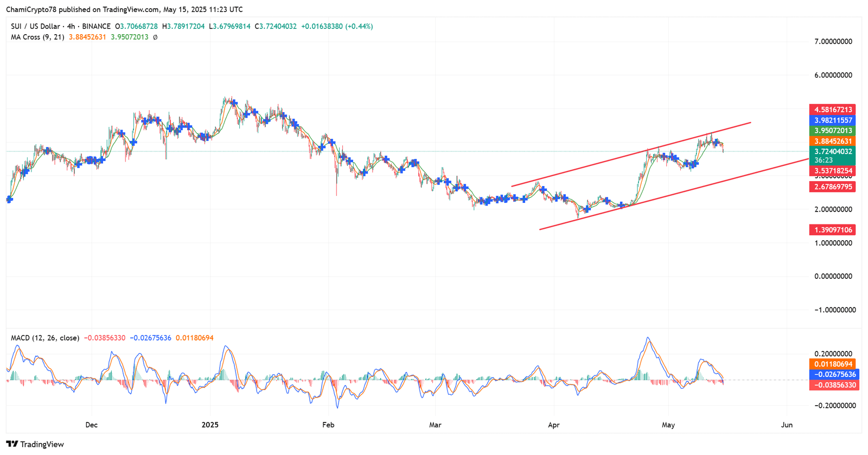Screen dimensions: 868x455
Task: Click the current price 3.72404032 countdown label
Action: pos(832,156)
